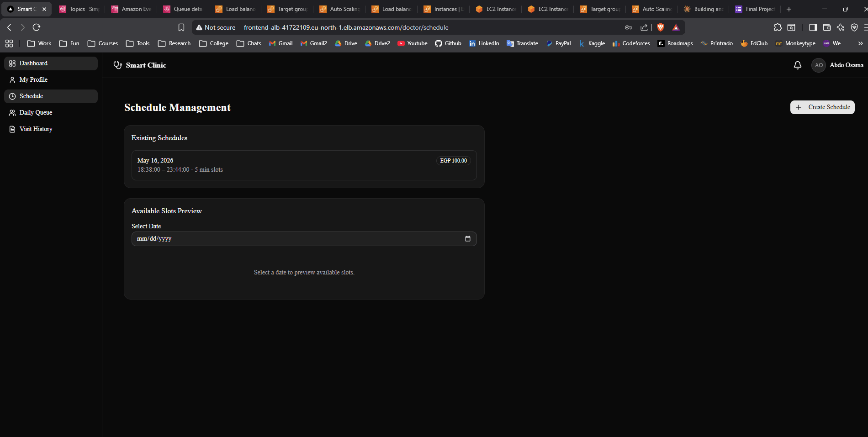Bookmark this page icon

tap(181, 27)
